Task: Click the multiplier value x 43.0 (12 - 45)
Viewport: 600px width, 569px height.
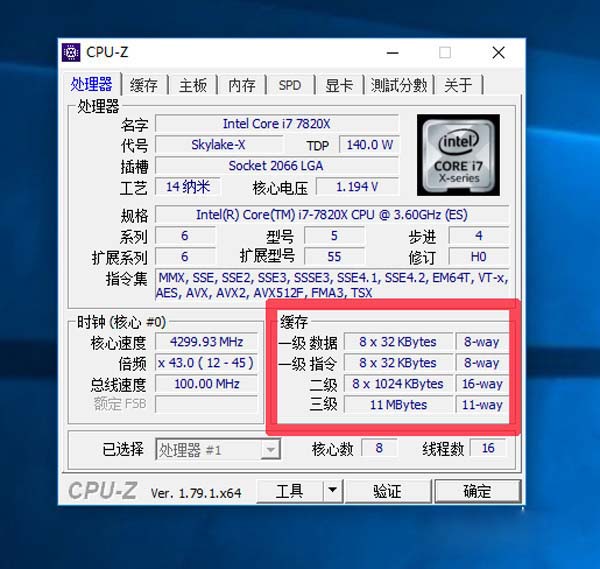Action: pos(207,363)
